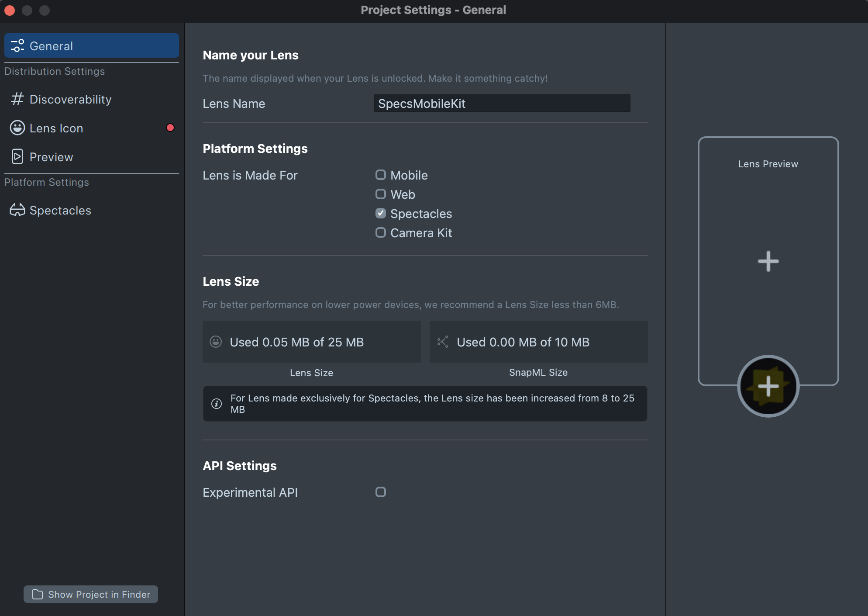Screen dimensions: 868x616
Task: Enable the Experimental API checkbox
Action: 381,492
